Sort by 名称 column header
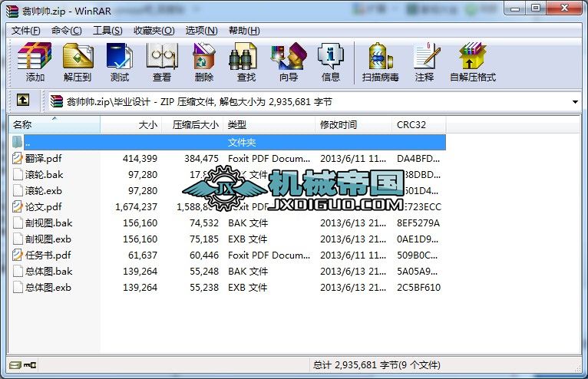This screenshot has width=588, height=379. (x=54, y=124)
